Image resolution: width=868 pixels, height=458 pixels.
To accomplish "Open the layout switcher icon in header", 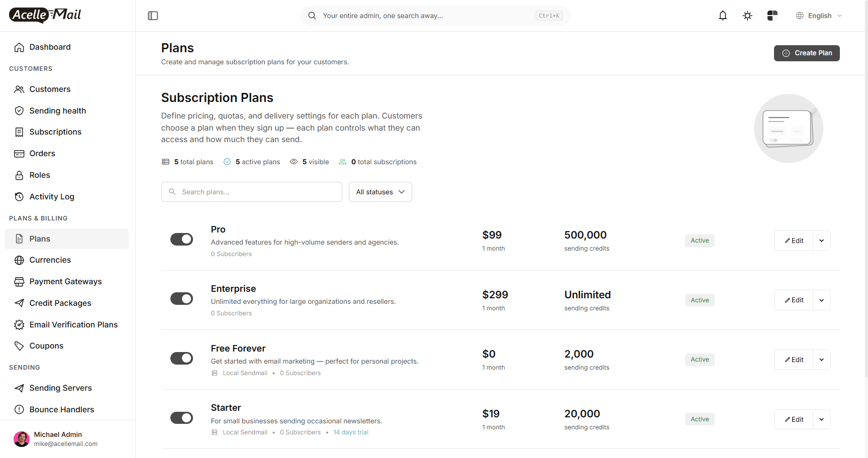I will click(x=773, y=16).
